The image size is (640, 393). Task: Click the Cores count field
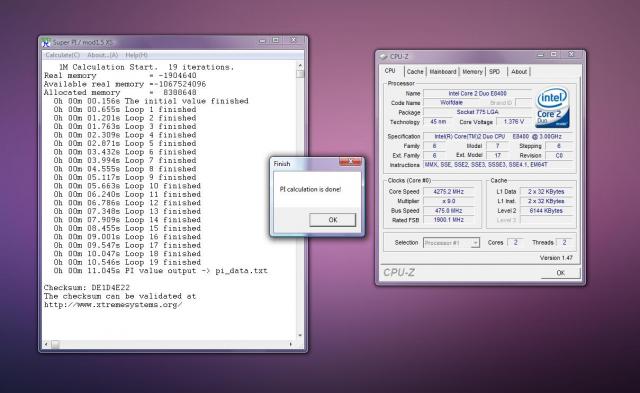[x=515, y=242]
